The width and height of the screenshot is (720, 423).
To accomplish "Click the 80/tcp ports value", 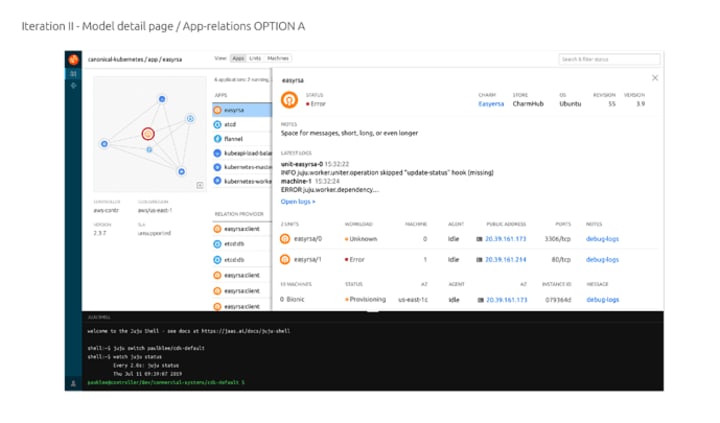I will click(x=561, y=259).
